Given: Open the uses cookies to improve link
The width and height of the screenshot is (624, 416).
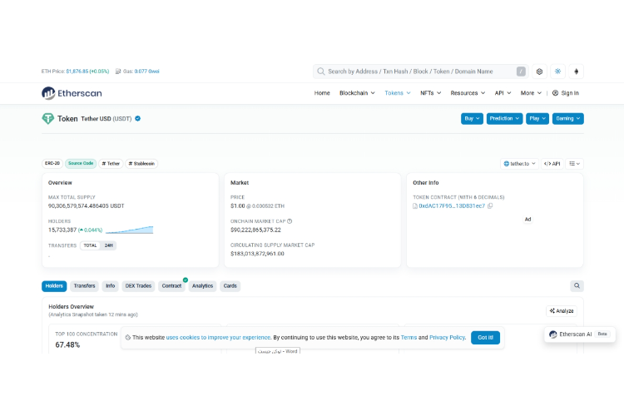Looking at the screenshot, I should pyautogui.click(x=218, y=338).
